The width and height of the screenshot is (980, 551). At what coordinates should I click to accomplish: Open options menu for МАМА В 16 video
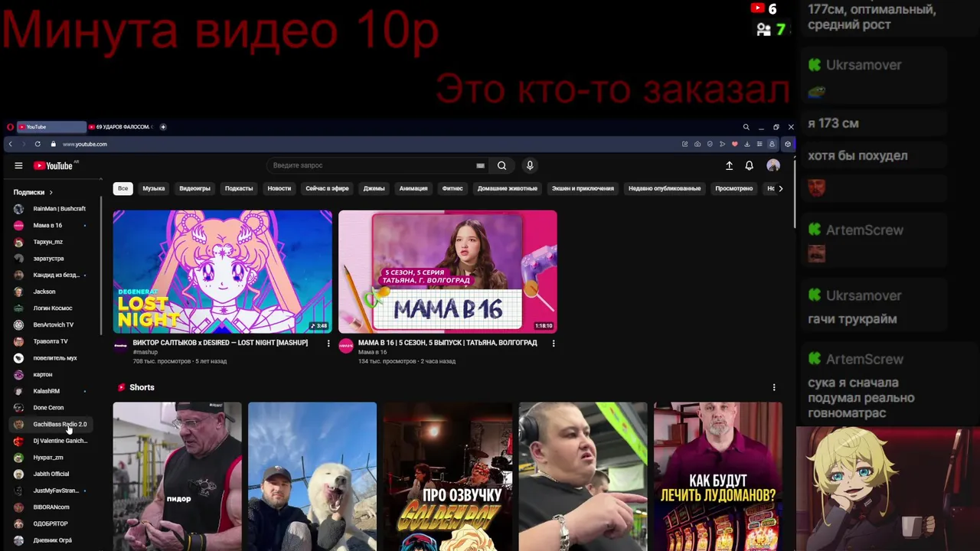(x=554, y=344)
